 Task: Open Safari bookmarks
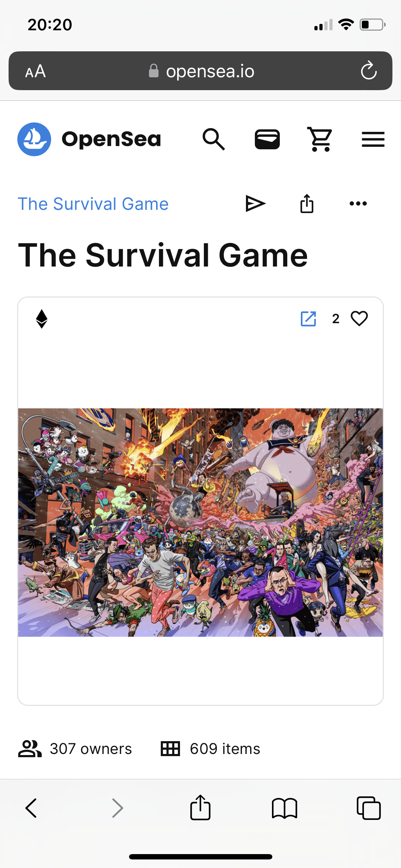click(284, 808)
